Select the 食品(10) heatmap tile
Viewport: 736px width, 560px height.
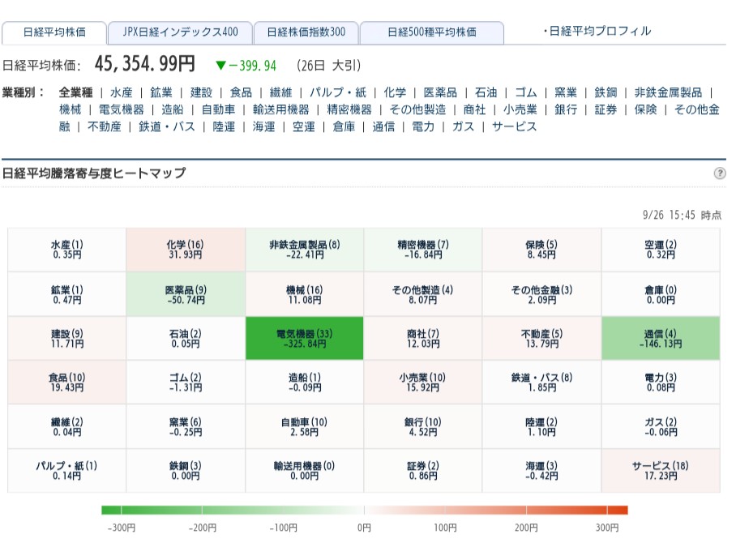pos(66,383)
